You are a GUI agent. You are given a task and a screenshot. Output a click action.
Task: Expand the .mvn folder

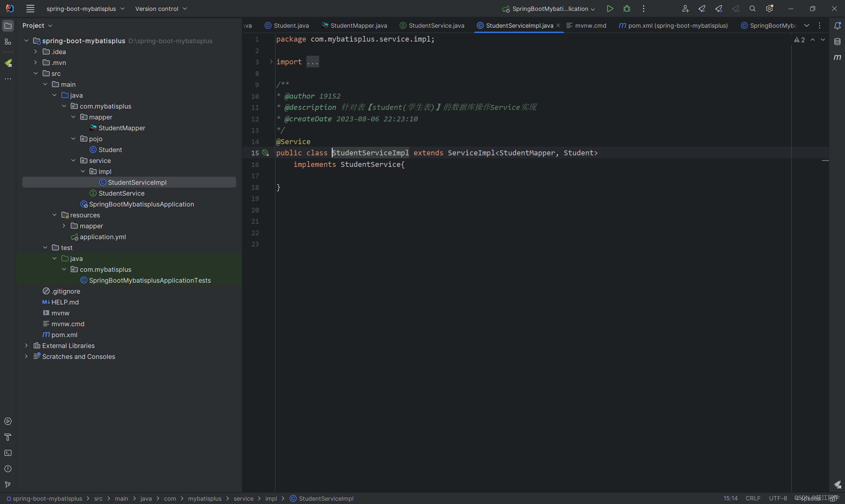(35, 62)
